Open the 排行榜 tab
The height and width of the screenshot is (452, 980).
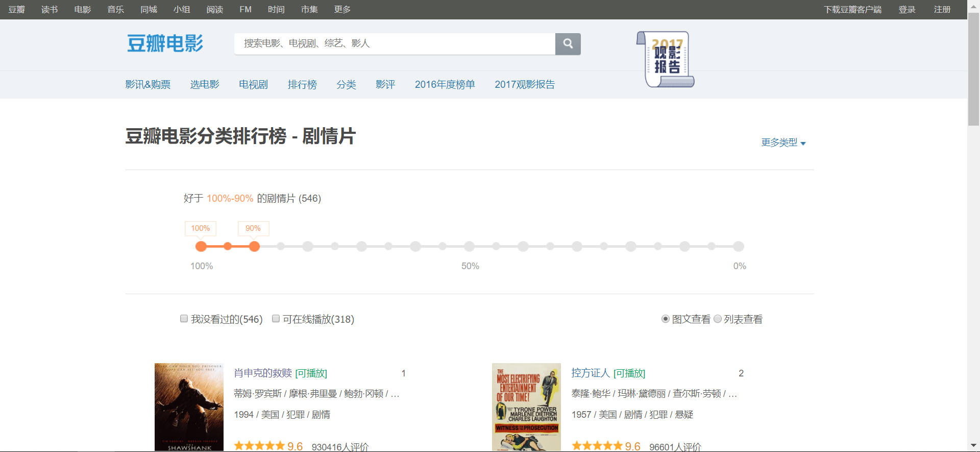(x=302, y=84)
